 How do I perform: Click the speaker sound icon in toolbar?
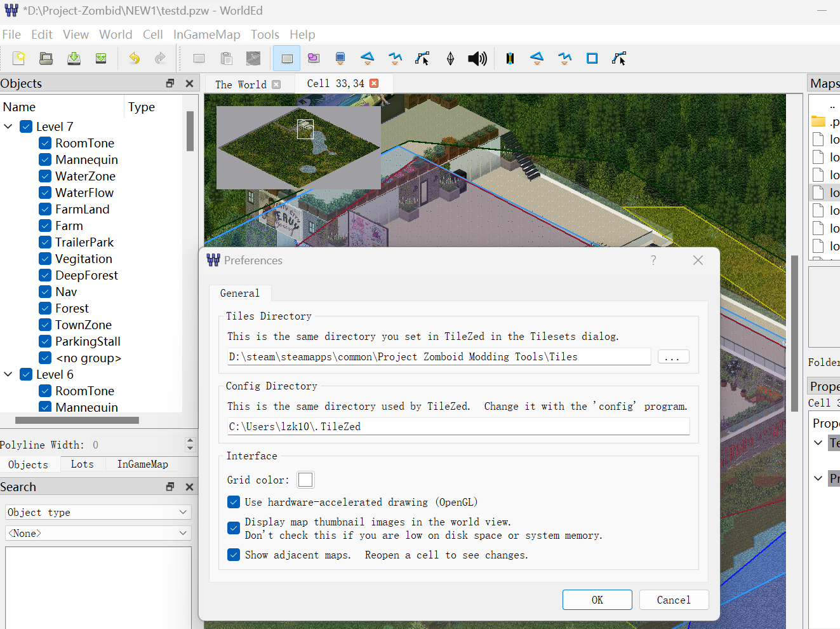click(x=477, y=58)
